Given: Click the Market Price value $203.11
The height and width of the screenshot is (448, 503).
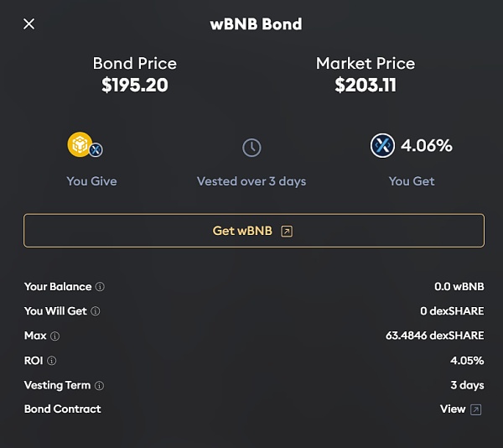Looking at the screenshot, I should (x=366, y=85).
